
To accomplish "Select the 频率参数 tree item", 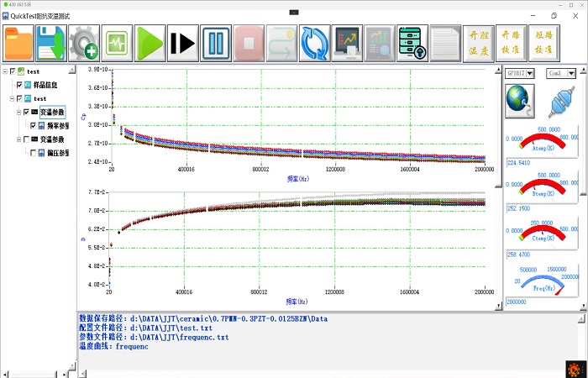I will coord(58,126).
